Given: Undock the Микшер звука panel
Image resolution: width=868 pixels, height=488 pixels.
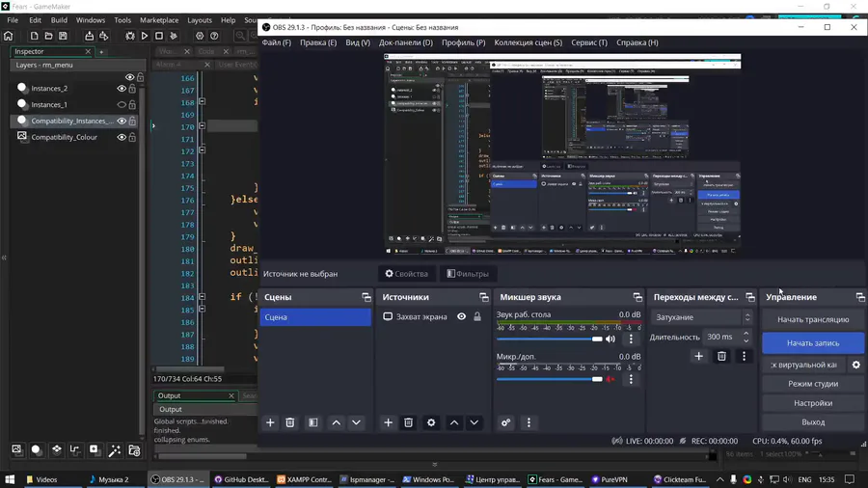Looking at the screenshot, I should (x=637, y=297).
